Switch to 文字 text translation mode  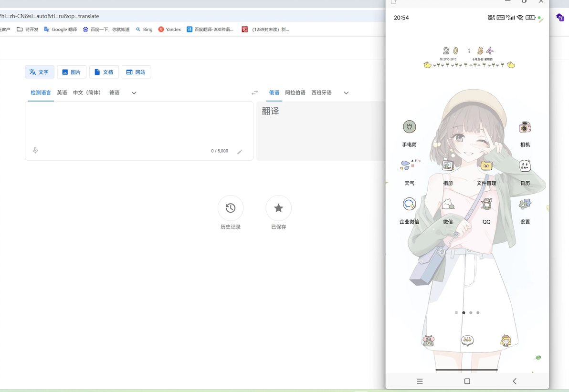pos(39,72)
